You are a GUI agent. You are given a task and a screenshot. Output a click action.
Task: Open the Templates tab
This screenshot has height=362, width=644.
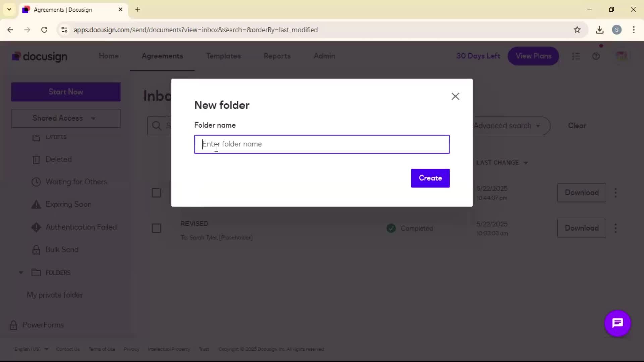[x=223, y=56]
